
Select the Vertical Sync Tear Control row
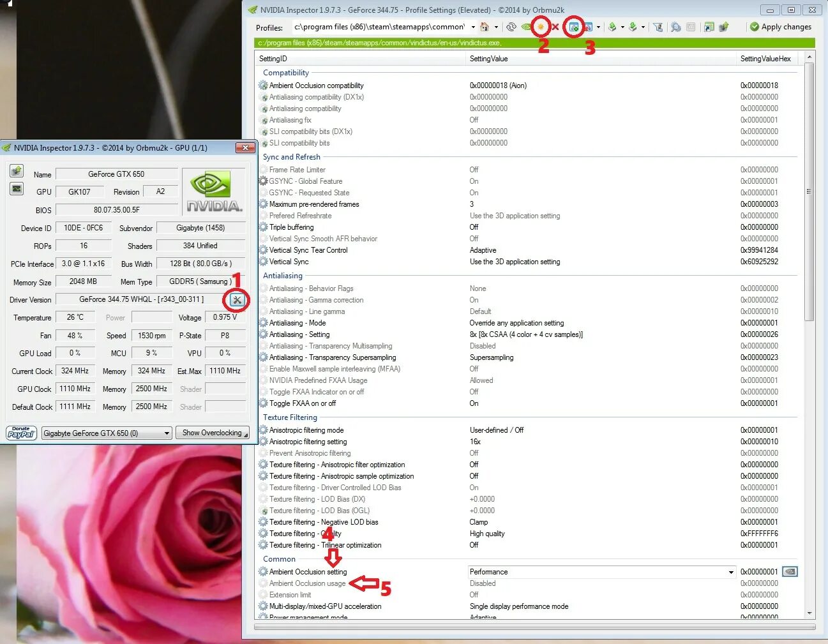[x=528, y=250]
